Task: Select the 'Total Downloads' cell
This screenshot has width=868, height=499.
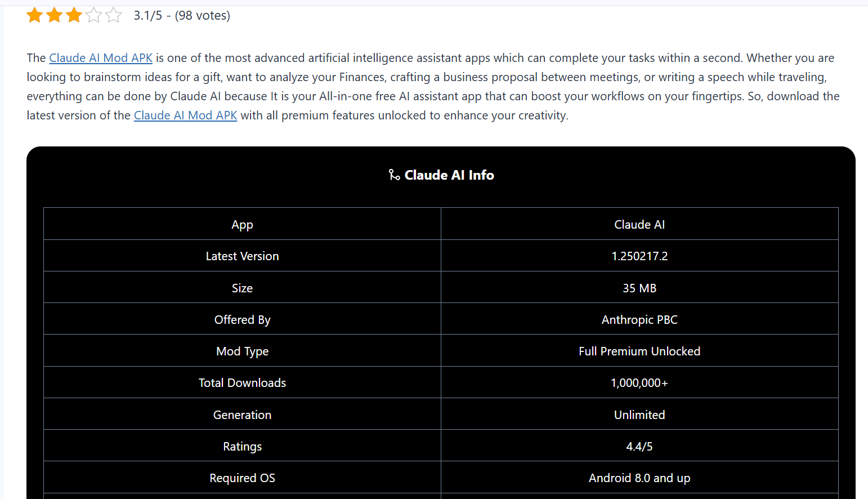Action: point(242,382)
